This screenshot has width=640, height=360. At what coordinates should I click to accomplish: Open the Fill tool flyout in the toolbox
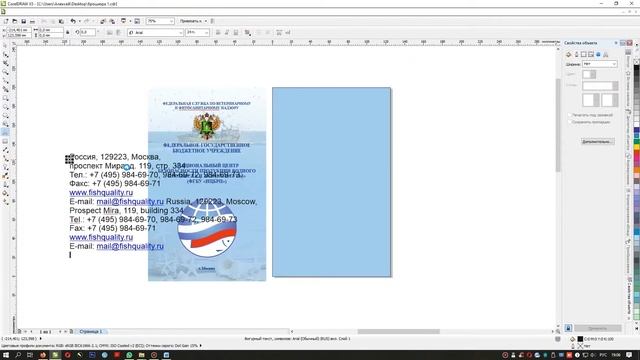(5, 193)
